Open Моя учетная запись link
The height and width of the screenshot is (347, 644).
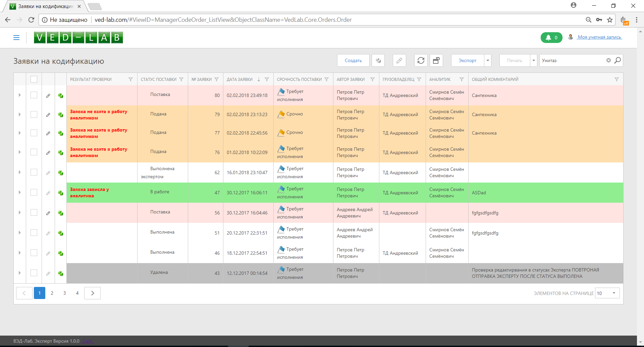click(x=599, y=37)
